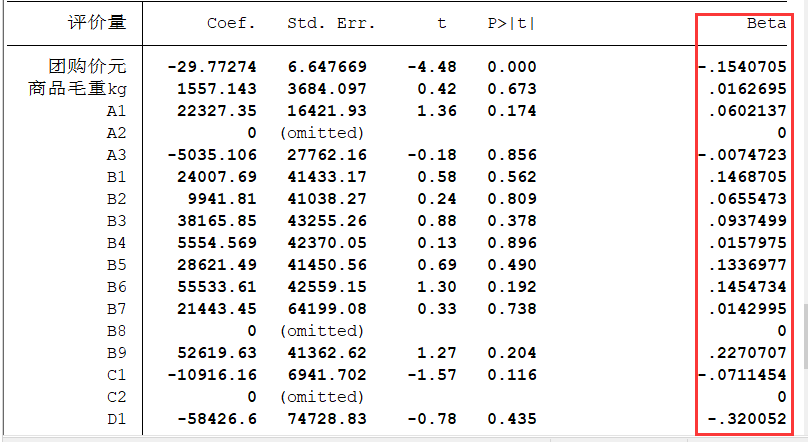Click the t value 1.30
Image resolution: width=808 pixels, height=442 pixels.
click(x=436, y=287)
